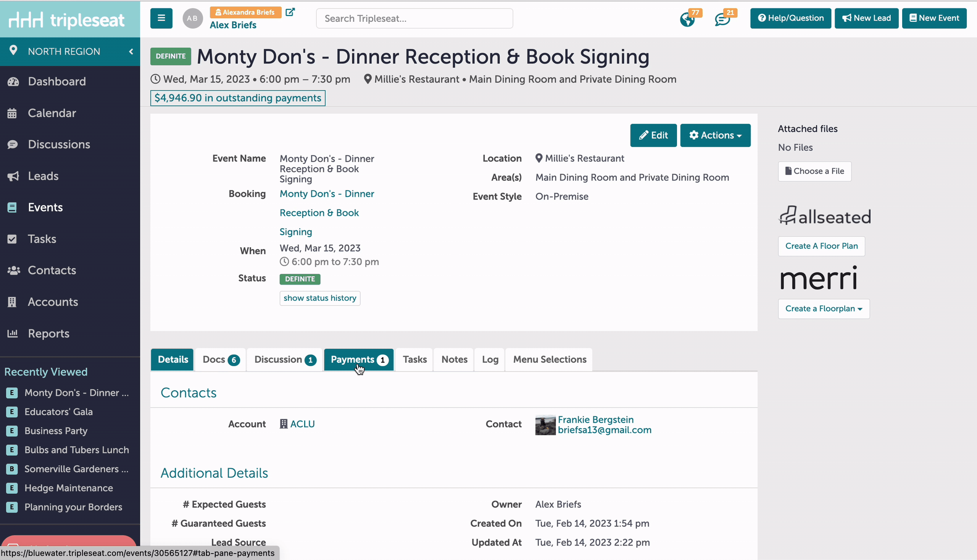Collapse the North Region sidebar chevron
977x560 pixels.
coord(131,51)
